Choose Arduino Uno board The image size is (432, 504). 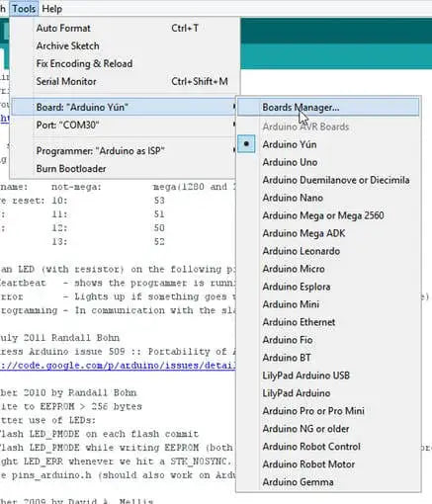pos(328,162)
